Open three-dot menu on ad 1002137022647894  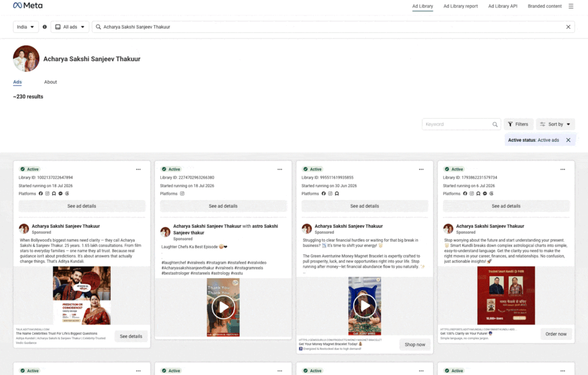pos(138,169)
